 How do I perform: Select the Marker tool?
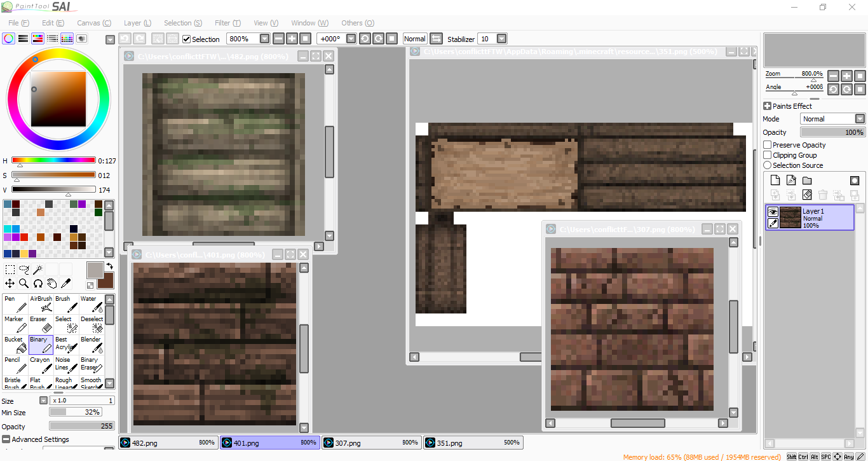coord(16,324)
